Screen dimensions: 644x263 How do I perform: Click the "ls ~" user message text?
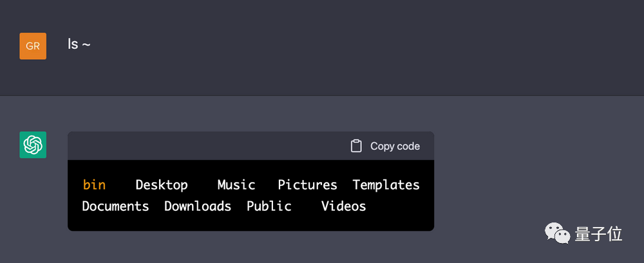(79, 44)
